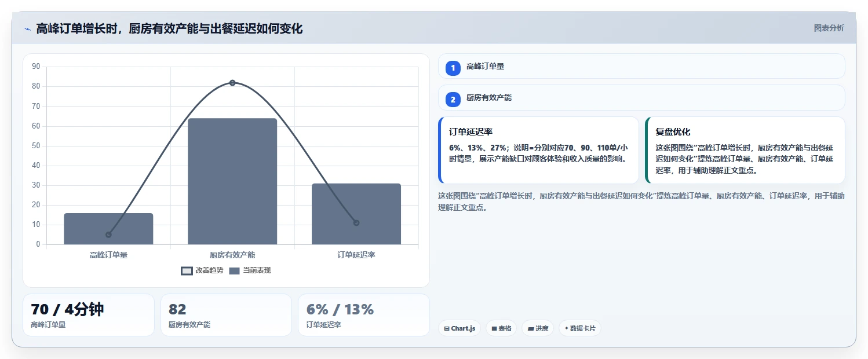Click the x-axis label 订单延迟率
Viewport: 868px width, 359px height.
[x=356, y=255]
